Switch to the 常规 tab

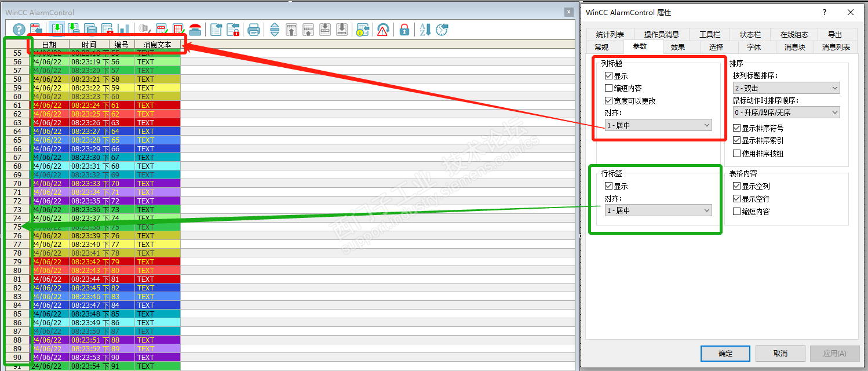[x=601, y=47]
